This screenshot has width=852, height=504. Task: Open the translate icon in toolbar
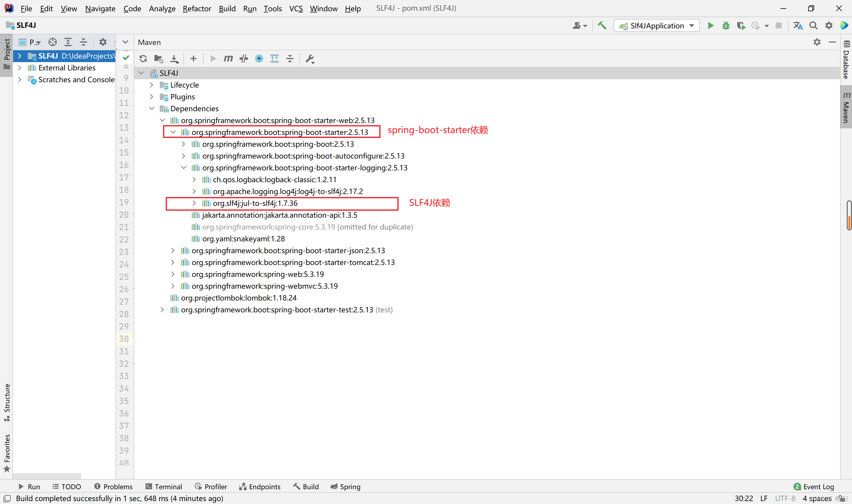[798, 25]
